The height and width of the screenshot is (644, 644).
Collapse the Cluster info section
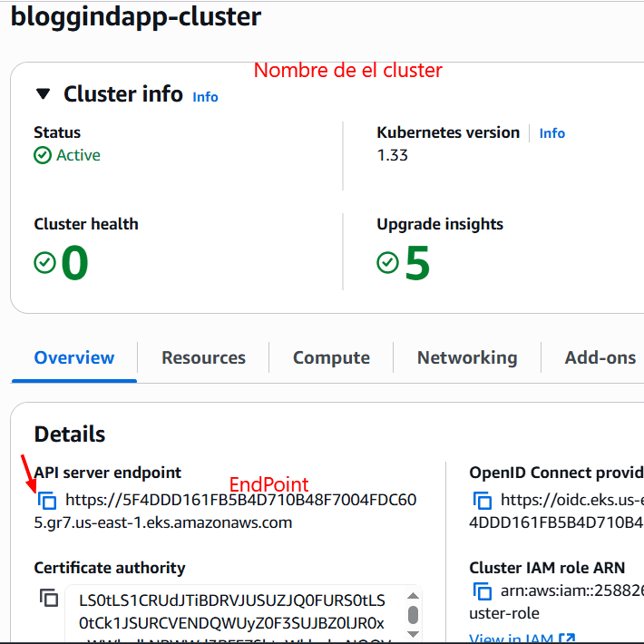point(44,94)
